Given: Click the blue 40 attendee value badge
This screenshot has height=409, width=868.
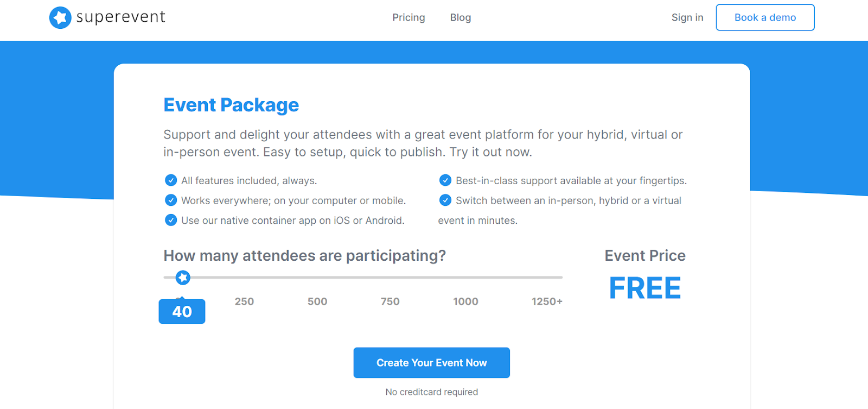Looking at the screenshot, I should tap(182, 312).
